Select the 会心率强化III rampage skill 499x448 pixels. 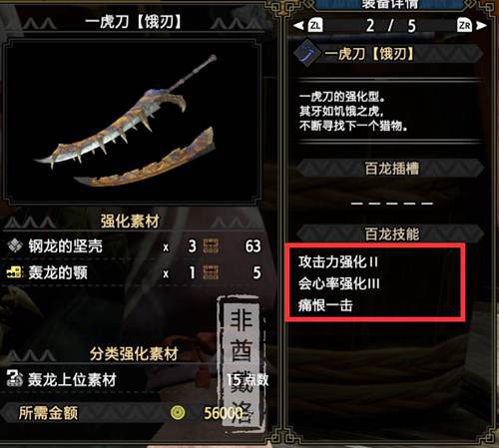[x=339, y=283]
